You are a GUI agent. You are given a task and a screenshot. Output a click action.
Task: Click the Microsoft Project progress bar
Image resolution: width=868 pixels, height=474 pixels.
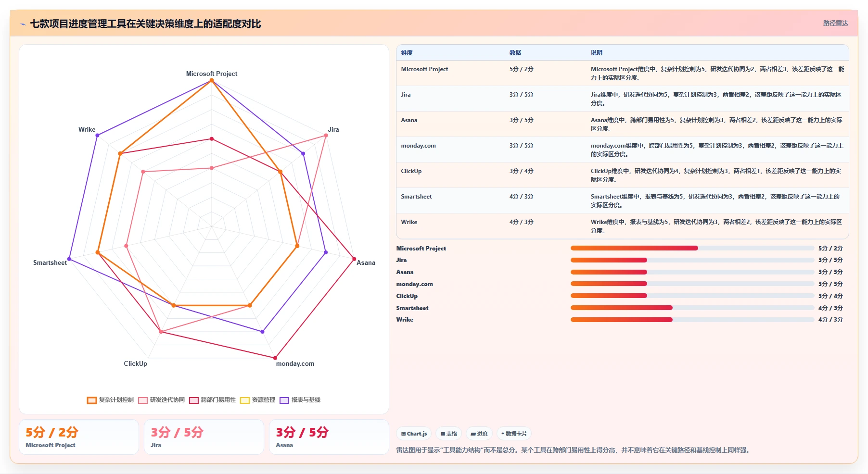692,248
